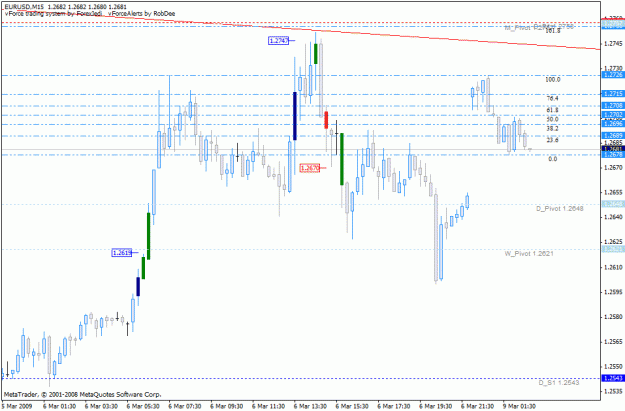This screenshot has height=411, width=625.
Task: Click the '6 Mar 19:30' time axis label
Action: [x=436, y=406]
